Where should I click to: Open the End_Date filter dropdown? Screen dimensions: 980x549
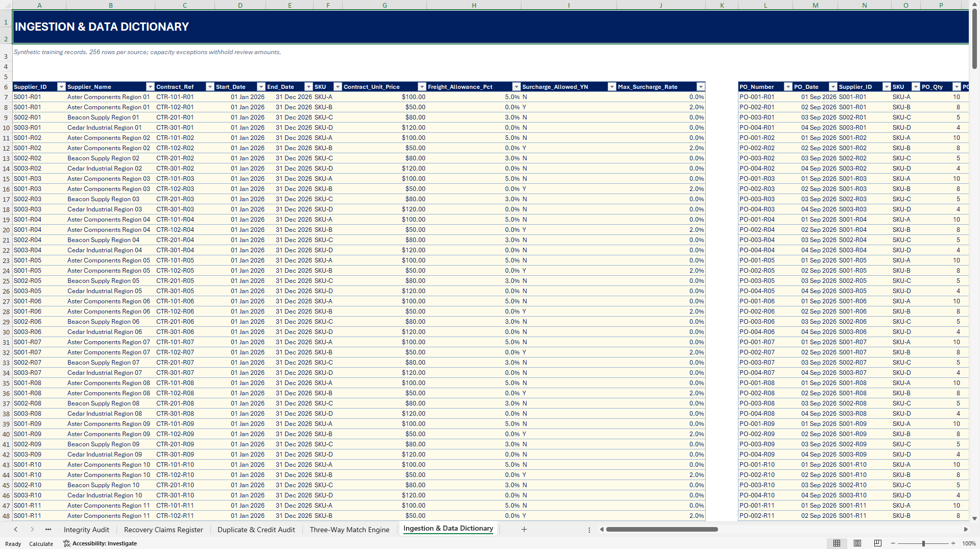308,87
